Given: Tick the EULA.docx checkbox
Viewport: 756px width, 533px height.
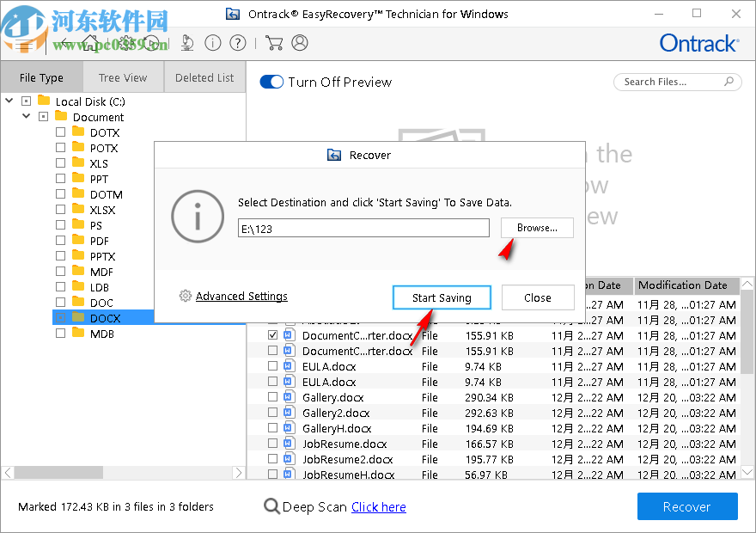Looking at the screenshot, I should [273, 366].
